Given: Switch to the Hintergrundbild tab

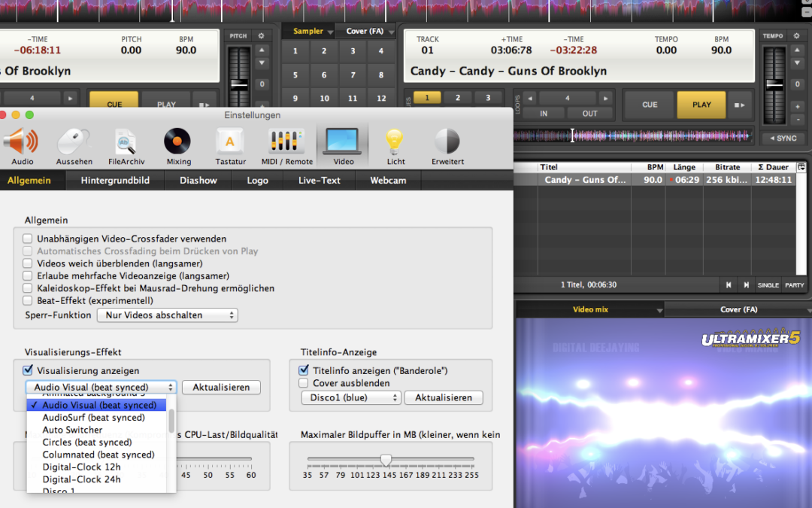Looking at the screenshot, I should point(115,181).
